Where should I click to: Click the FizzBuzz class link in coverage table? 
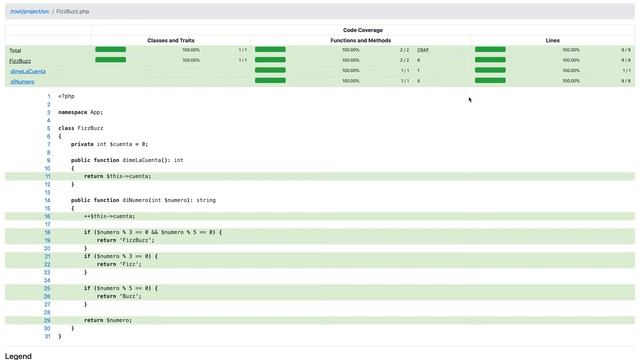(20, 61)
